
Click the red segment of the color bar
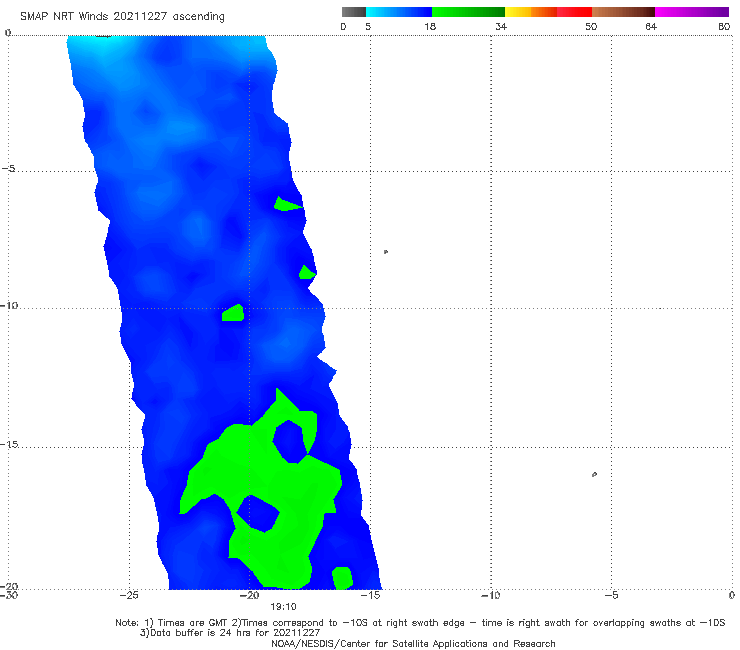coord(574,12)
